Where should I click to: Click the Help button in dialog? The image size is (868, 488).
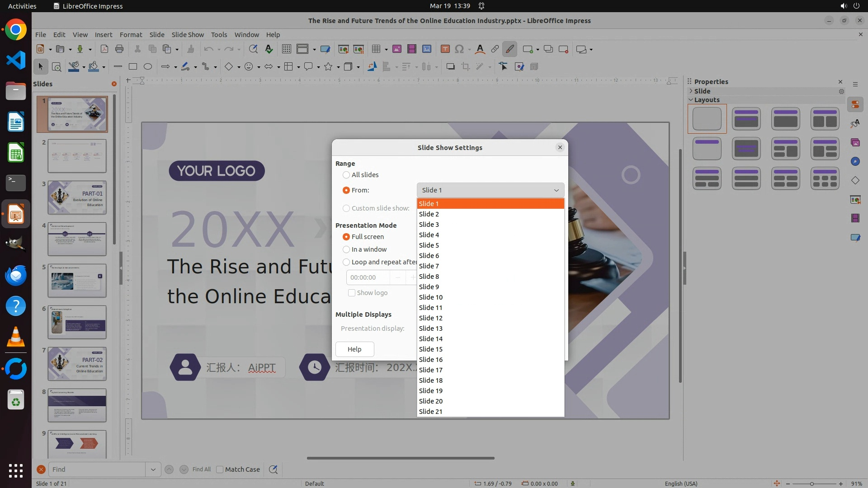pos(354,349)
